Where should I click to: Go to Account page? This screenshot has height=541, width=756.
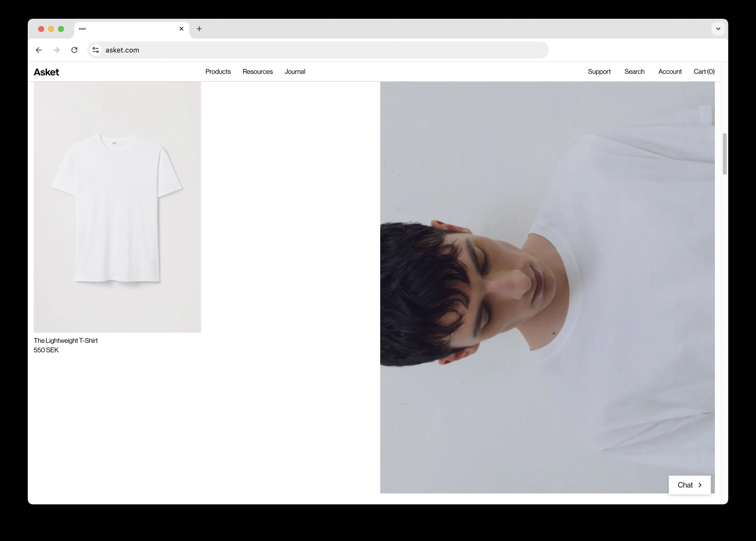(670, 72)
